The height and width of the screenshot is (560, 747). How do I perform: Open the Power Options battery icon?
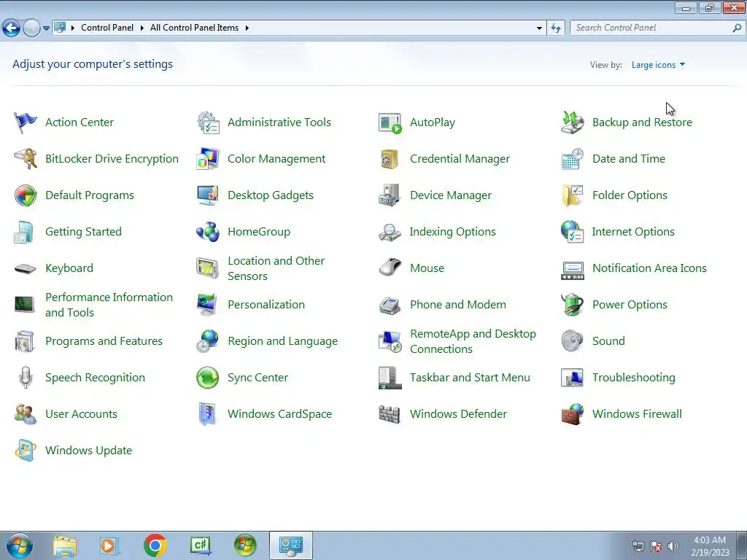pyautogui.click(x=572, y=305)
